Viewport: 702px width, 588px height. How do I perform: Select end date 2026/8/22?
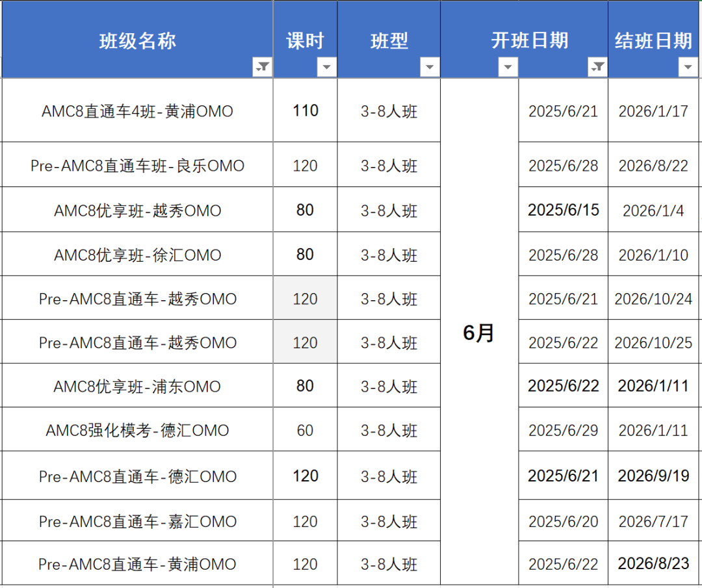tap(653, 165)
